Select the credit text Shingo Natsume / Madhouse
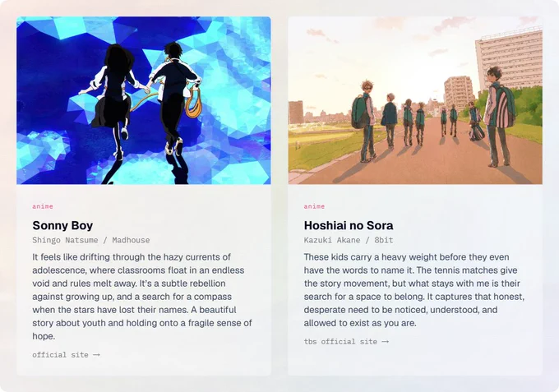 pos(91,240)
